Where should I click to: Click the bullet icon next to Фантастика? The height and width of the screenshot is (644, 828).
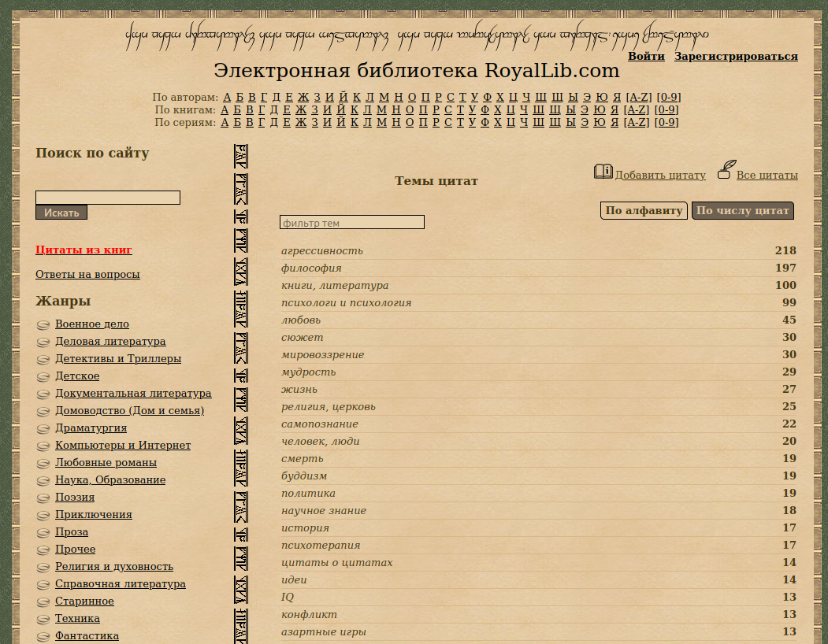tap(43, 636)
